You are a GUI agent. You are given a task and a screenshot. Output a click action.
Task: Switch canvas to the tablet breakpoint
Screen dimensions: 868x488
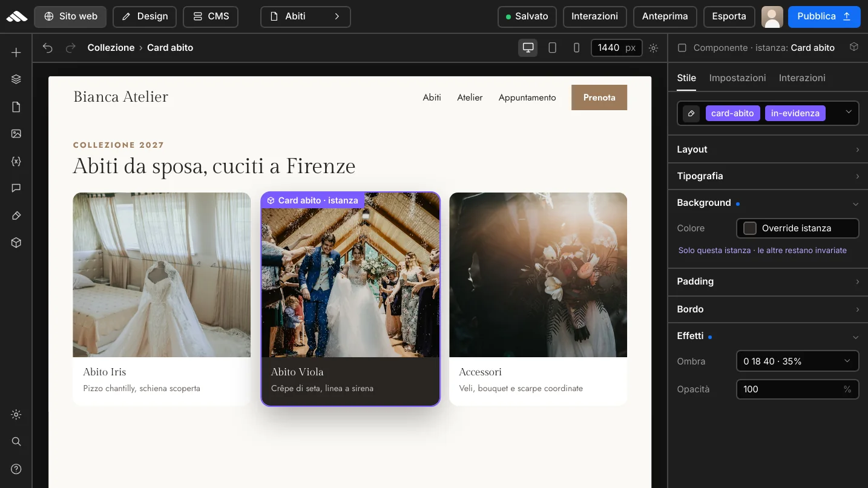coord(552,48)
